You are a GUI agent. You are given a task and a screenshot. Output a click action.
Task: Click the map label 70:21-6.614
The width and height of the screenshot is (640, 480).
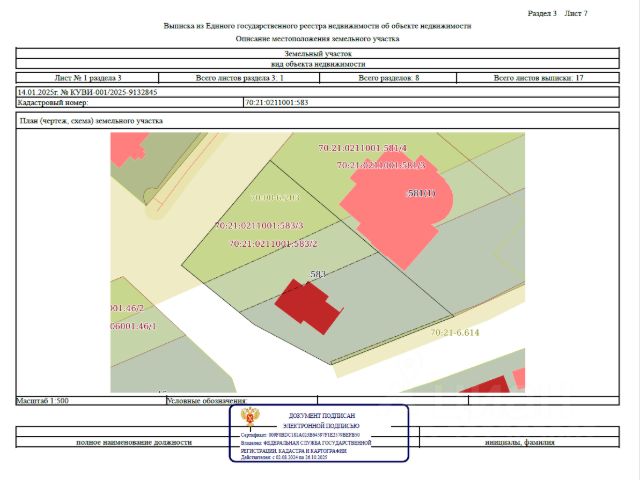[x=455, y=333]
